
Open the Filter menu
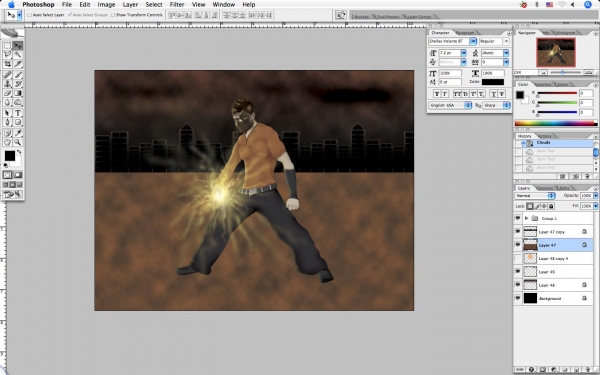tap(177, 5)
